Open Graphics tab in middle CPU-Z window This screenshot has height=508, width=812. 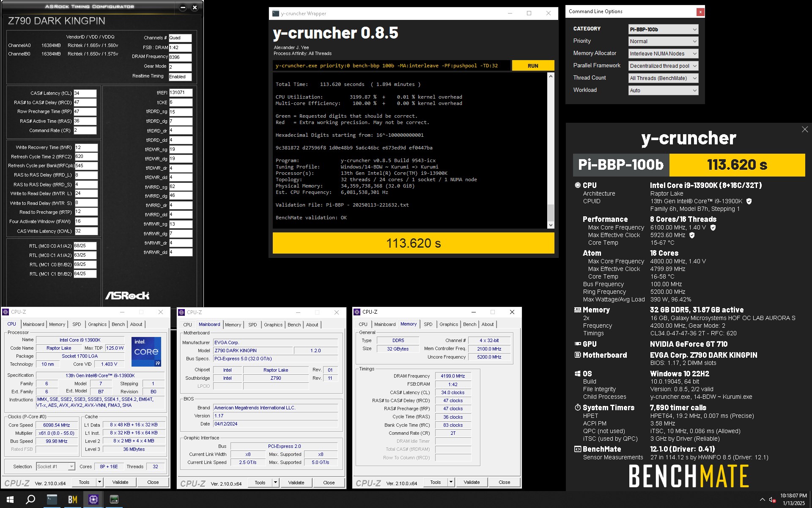click(273, 325)
